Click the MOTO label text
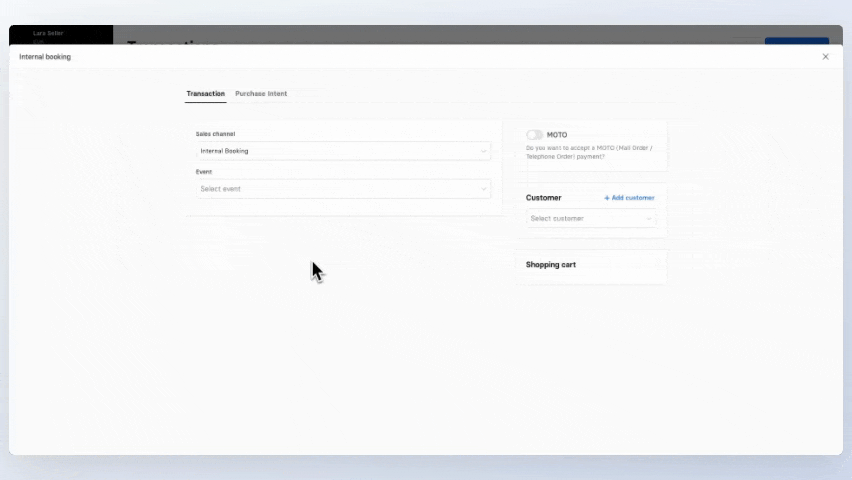 (x=557, y=135)
